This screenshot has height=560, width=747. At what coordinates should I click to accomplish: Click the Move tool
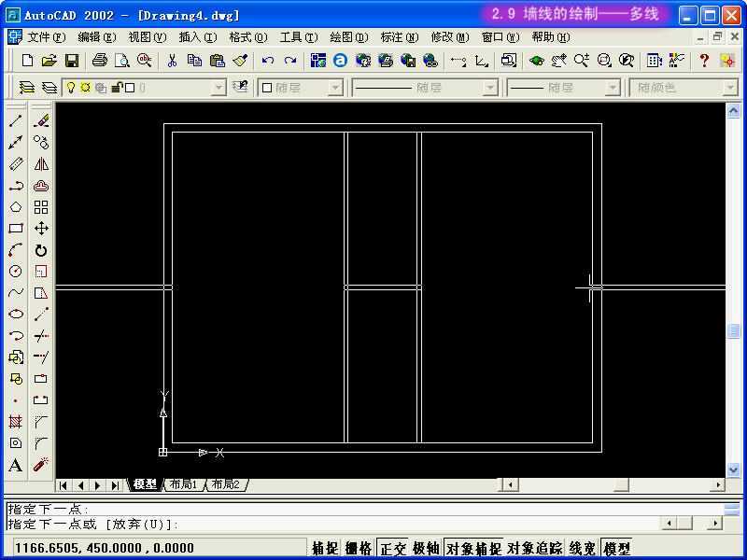click(x=41, y=229)
